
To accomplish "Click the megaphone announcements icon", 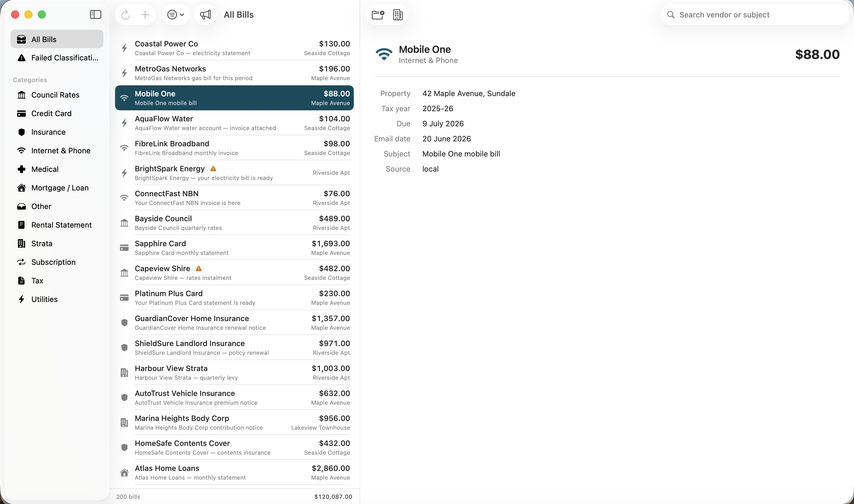I will pos(206,15).
